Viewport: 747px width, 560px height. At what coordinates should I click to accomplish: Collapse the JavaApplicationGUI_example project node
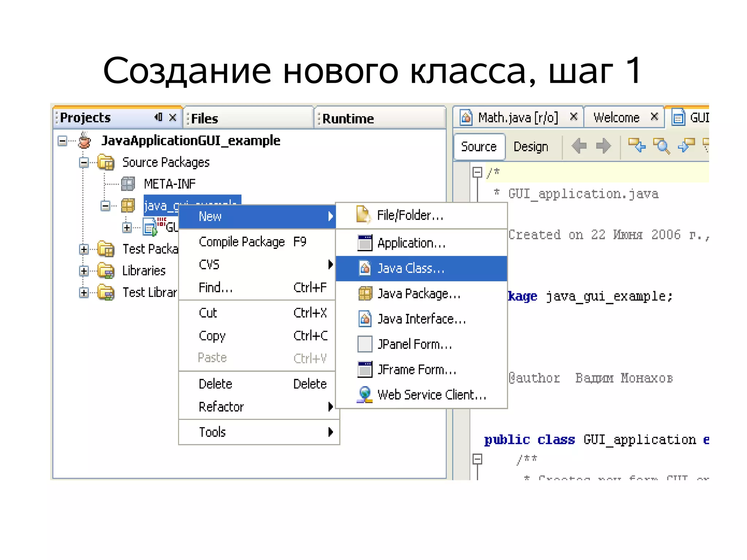coord(63,141)
